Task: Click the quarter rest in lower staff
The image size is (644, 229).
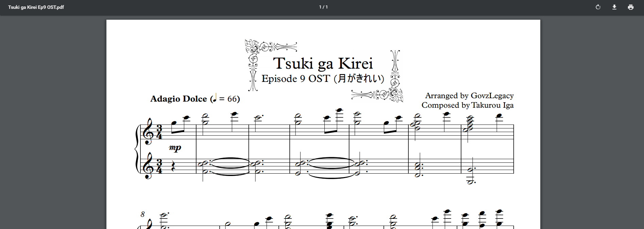Action: (173, 166)
